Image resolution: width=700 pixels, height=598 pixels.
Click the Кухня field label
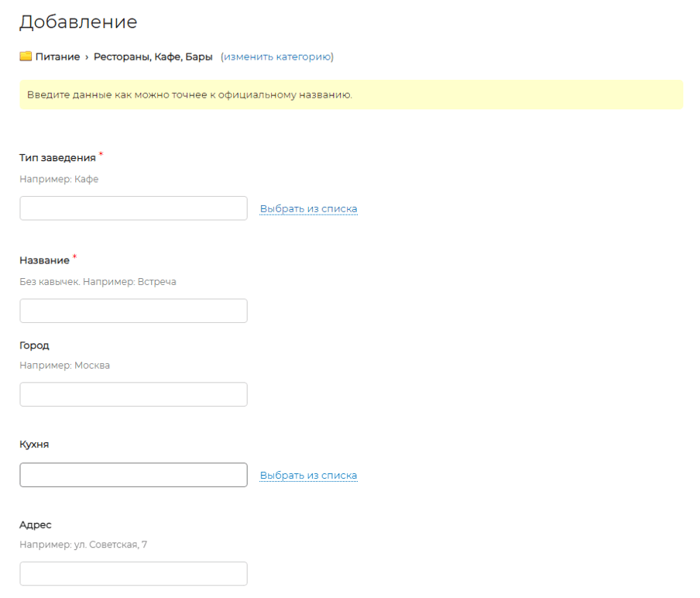tap(34, 445)
